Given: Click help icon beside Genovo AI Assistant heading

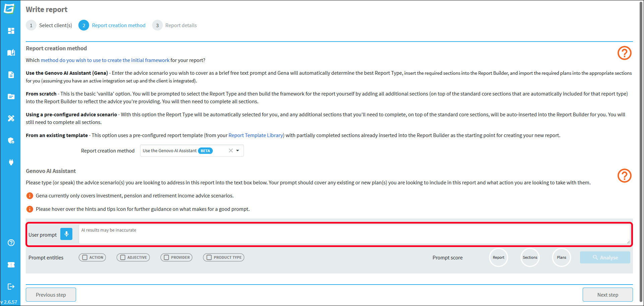Looking at the screenshot, I should pos(625,176).
